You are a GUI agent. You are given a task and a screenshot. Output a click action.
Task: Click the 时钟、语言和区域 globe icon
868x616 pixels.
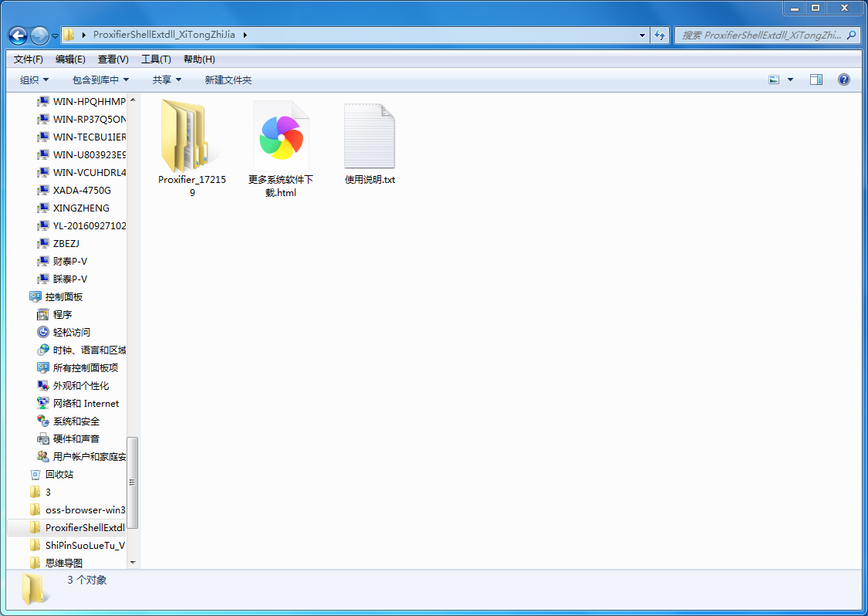pos(42,350)
